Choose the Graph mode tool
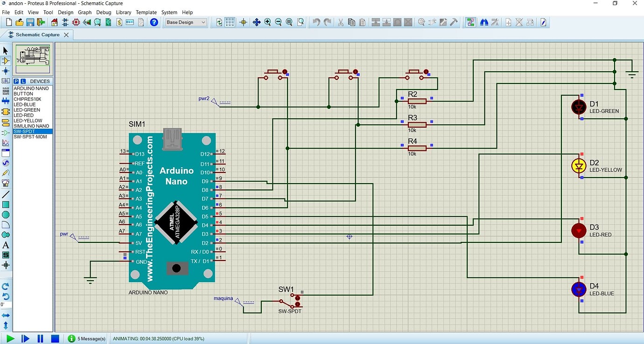 pos(6,143)
